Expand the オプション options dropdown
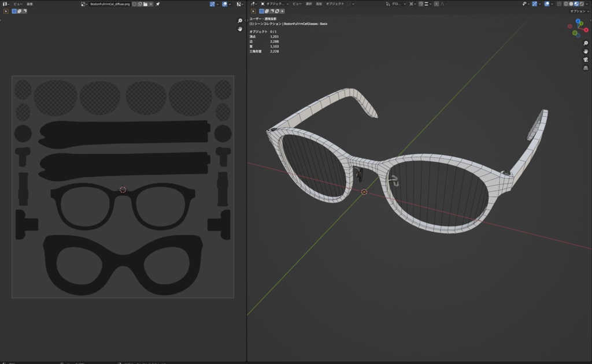Image resolution: width=592 pixels, height=364 pixels. [578, 11]
